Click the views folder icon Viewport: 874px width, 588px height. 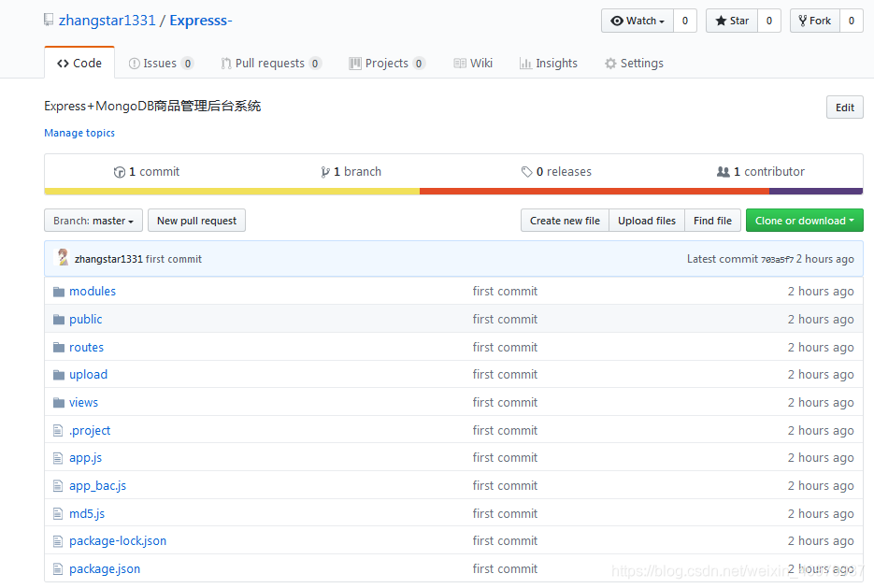tap(59, 402)
